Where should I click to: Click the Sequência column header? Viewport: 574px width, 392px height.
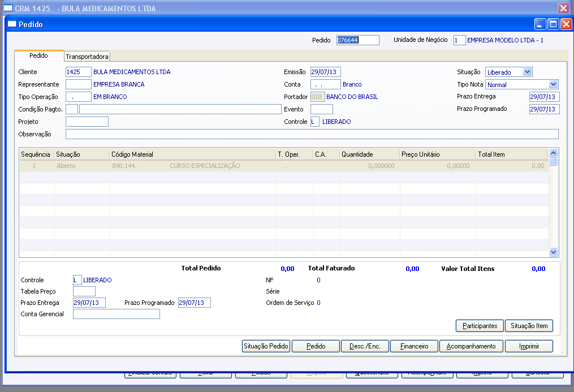click(x=37, y=154)
